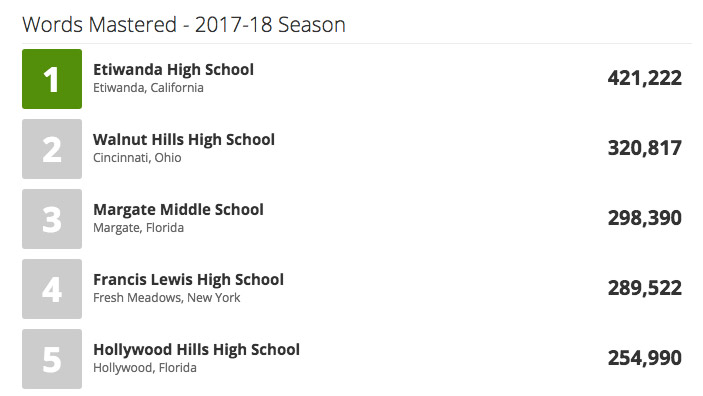Open Walnut Hills High School link
Screen dimensions: 703x396
point(184,140)
